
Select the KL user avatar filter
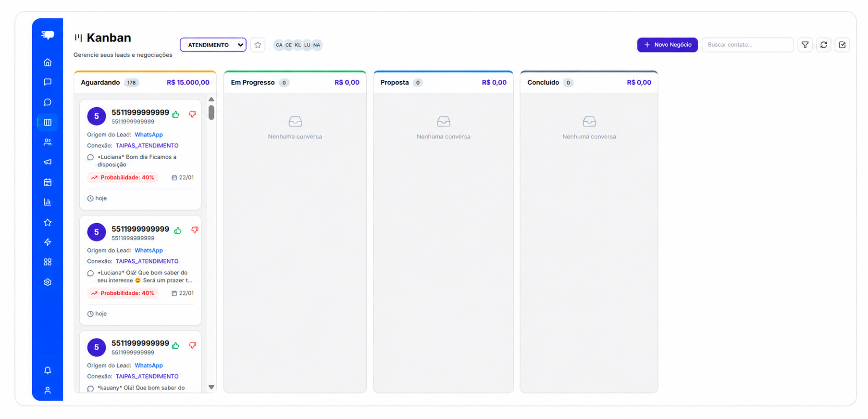298,45
